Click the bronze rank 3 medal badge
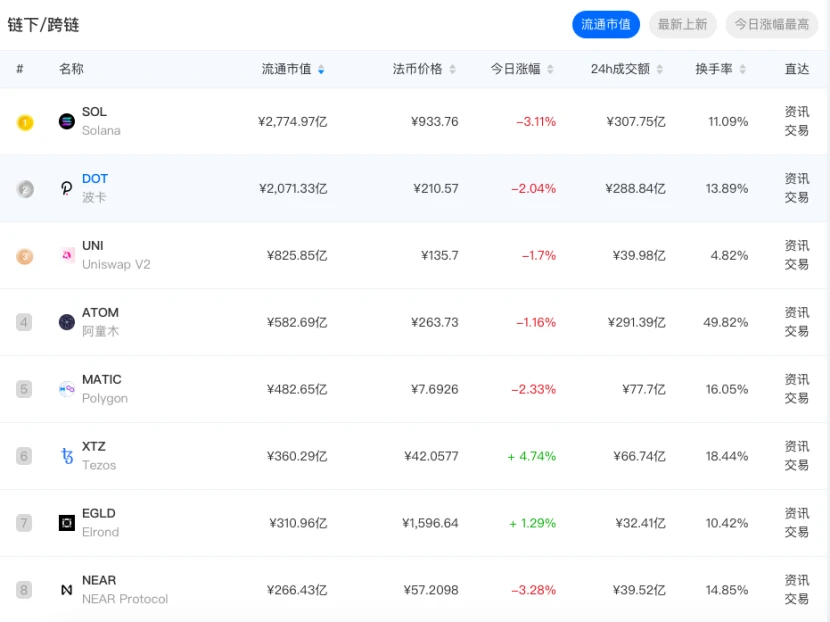Screen dimensions: 830x622 25,256
